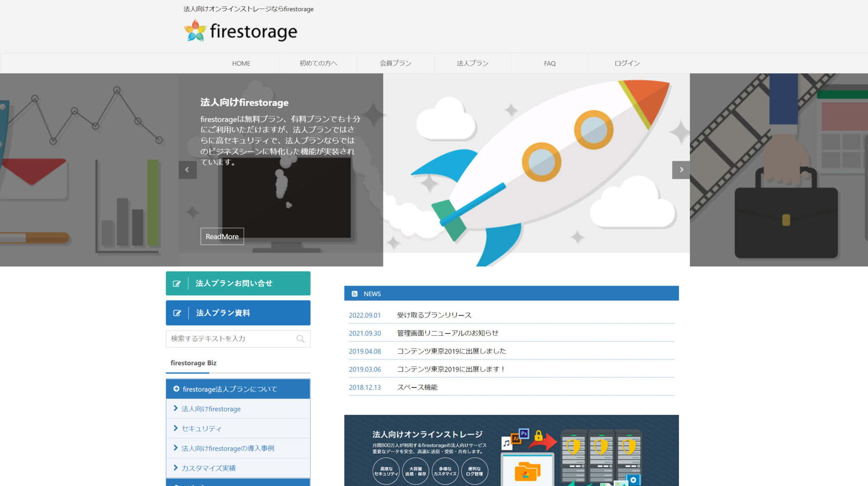Expand the 法人向けfirestorage sidebar entry
Image resolution: width=868 pixels, height=486 pixels.
point(210,409)
